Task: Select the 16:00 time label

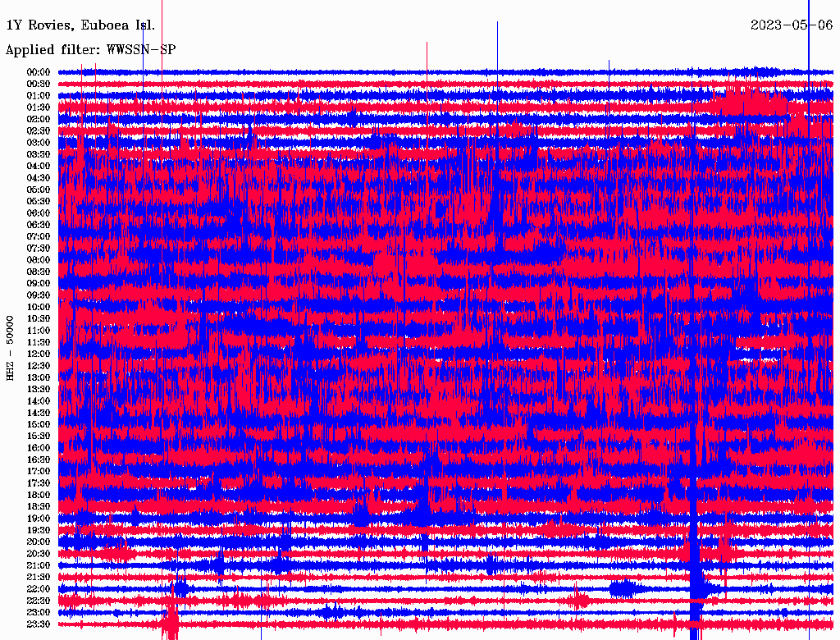Action: pos(39,448)
